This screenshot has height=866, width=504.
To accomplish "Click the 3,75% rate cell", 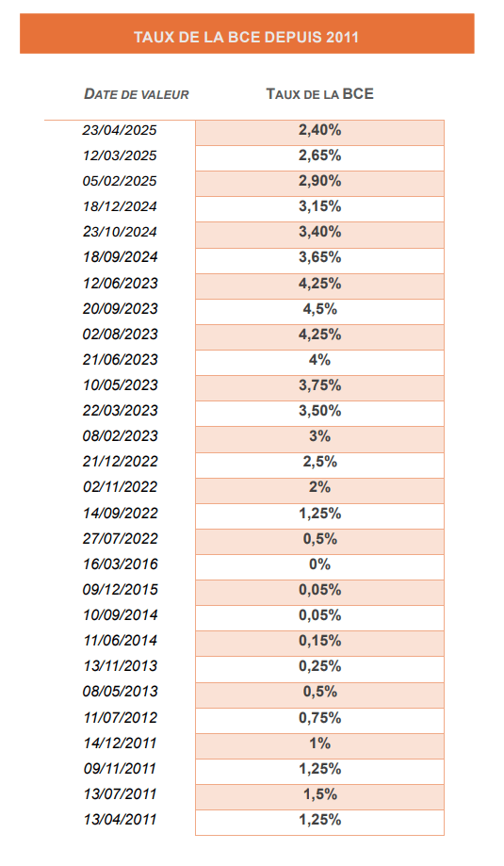I will 319,387.
